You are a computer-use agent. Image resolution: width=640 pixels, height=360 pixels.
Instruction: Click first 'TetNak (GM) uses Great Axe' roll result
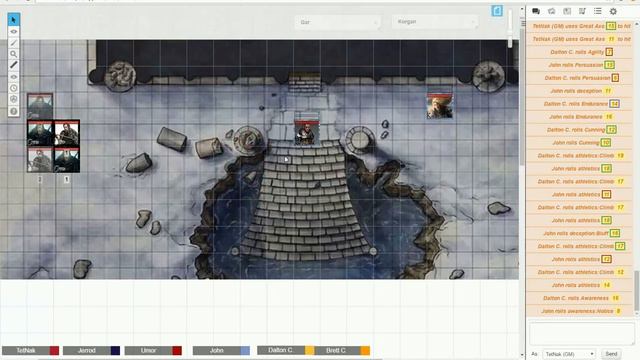tap(610, 26)
